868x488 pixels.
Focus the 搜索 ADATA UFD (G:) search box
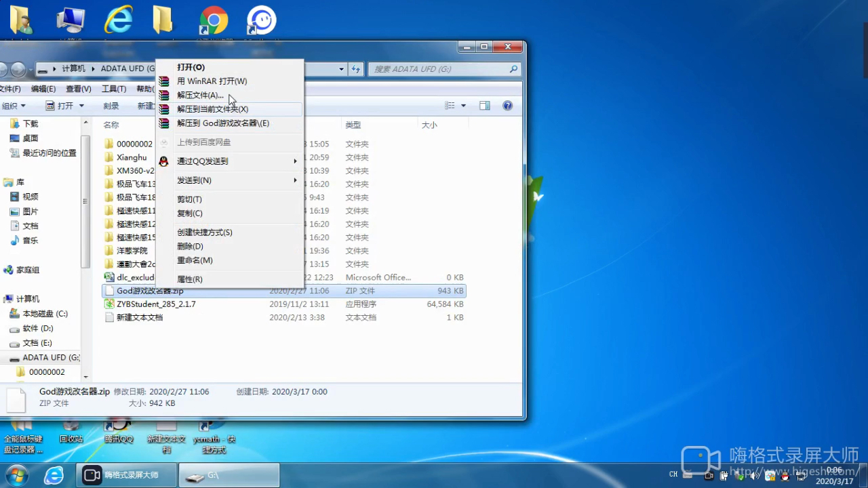445,69
